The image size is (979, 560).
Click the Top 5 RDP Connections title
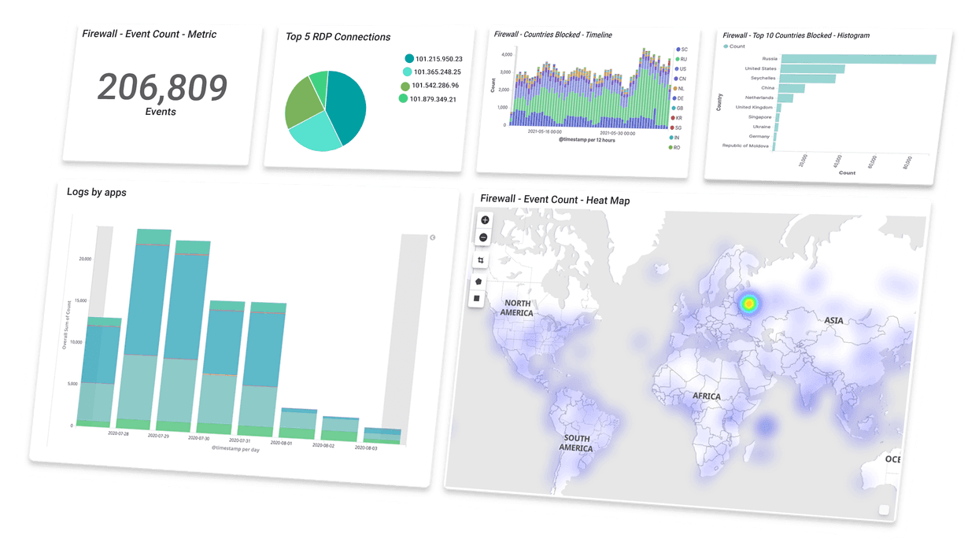click(338, 37)
